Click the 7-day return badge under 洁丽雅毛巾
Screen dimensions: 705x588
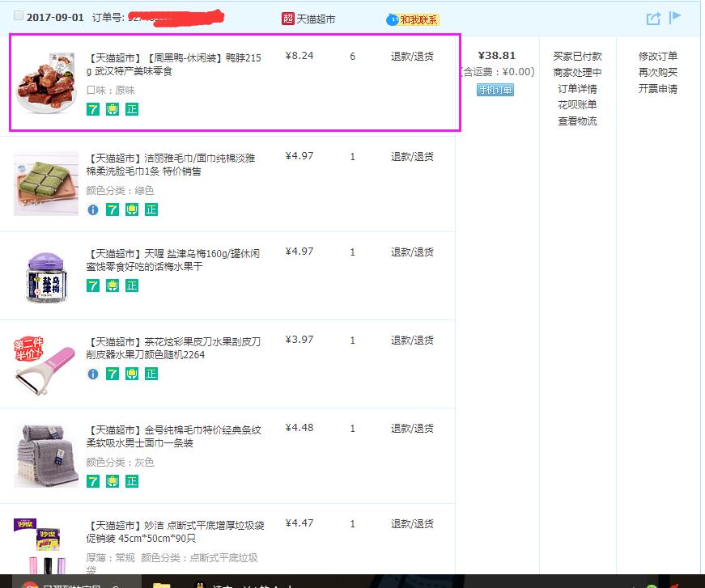click(113, 209)
